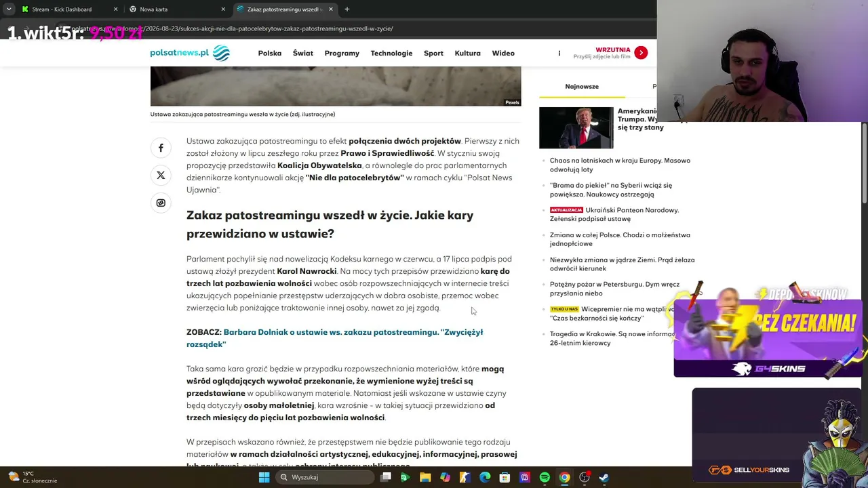Select the Najnowsze sidebar tab

tap(582, 87)
